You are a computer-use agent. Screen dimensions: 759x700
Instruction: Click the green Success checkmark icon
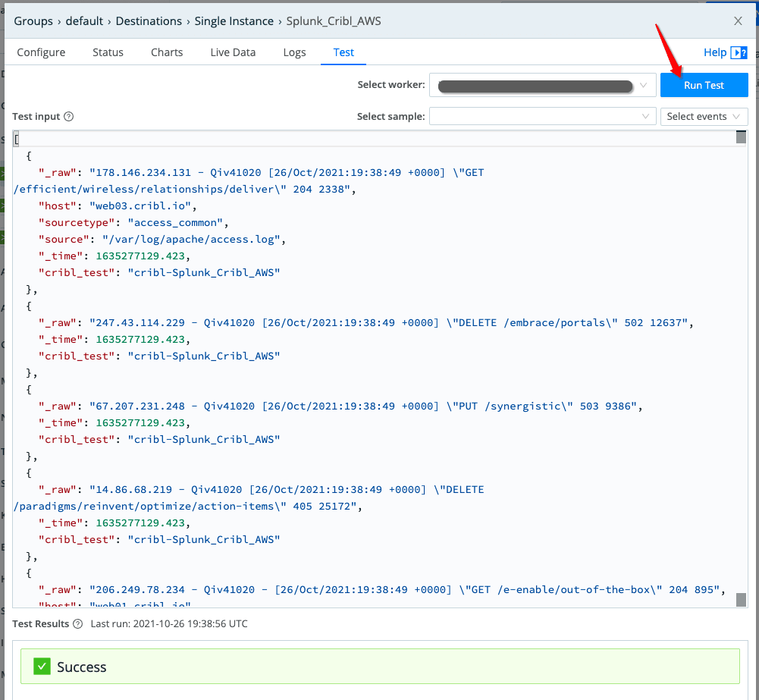41,667
